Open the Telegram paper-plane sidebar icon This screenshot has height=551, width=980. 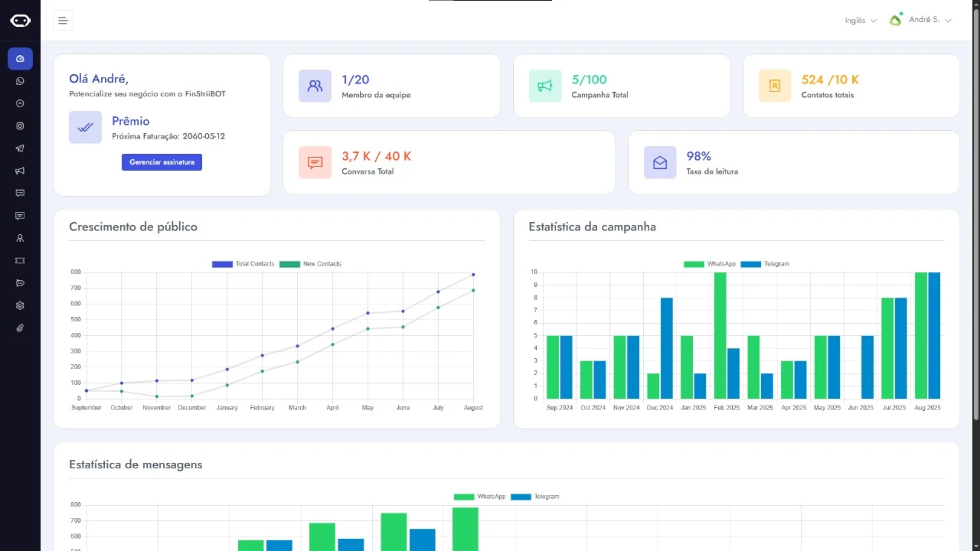tap(20, 148)
